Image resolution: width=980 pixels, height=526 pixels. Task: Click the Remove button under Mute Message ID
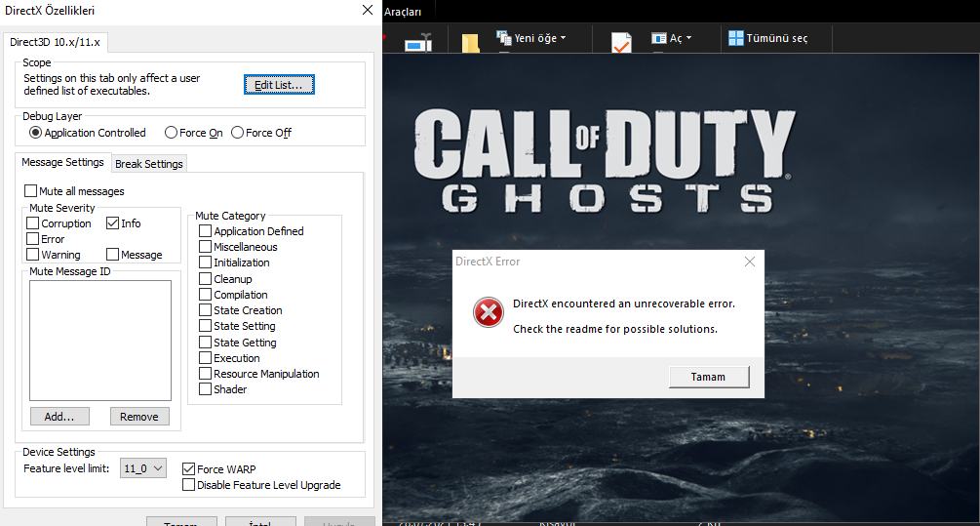(139, 417)
